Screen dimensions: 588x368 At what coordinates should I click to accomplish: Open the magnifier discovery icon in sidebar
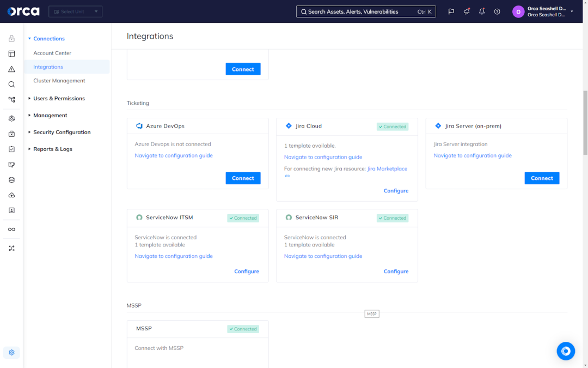[x=11, y=85]
